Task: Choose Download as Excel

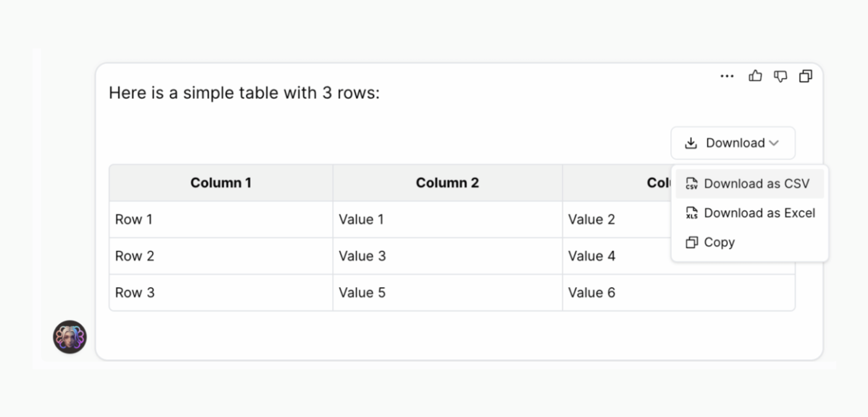Action: coord(750,213)
